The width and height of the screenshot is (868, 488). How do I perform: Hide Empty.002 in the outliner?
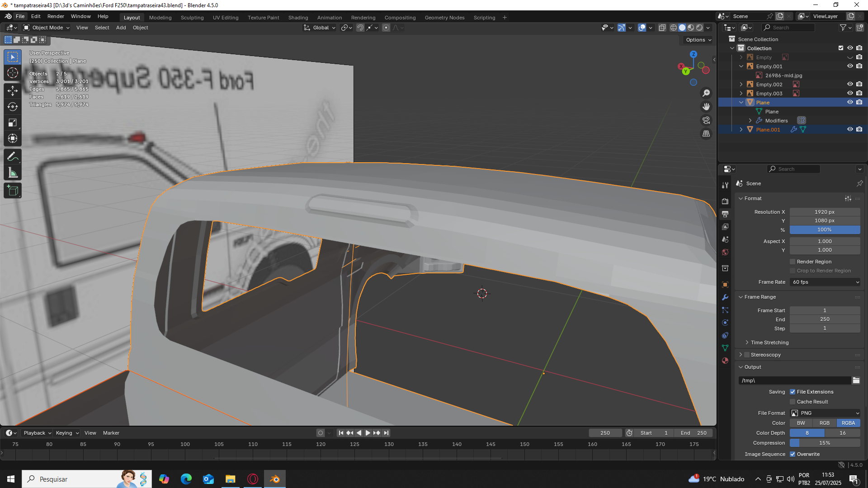(x=850, y=84)
